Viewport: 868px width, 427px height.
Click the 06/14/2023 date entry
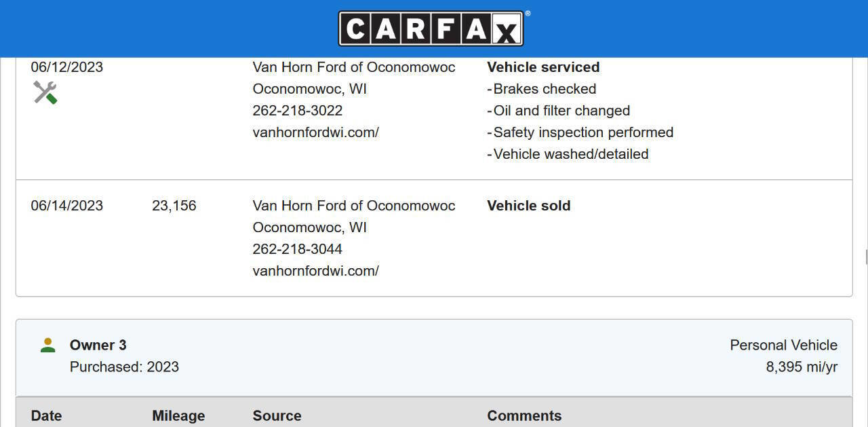[x=67, y=206]
